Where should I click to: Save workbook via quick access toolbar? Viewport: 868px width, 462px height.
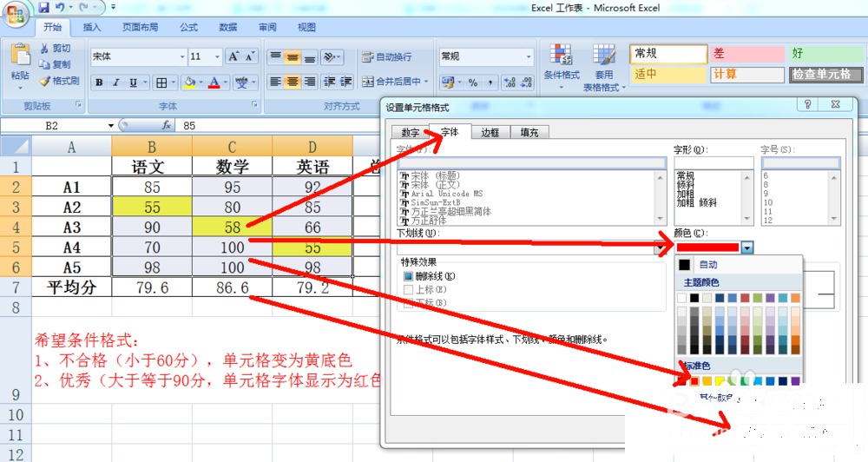pos(44,7)
